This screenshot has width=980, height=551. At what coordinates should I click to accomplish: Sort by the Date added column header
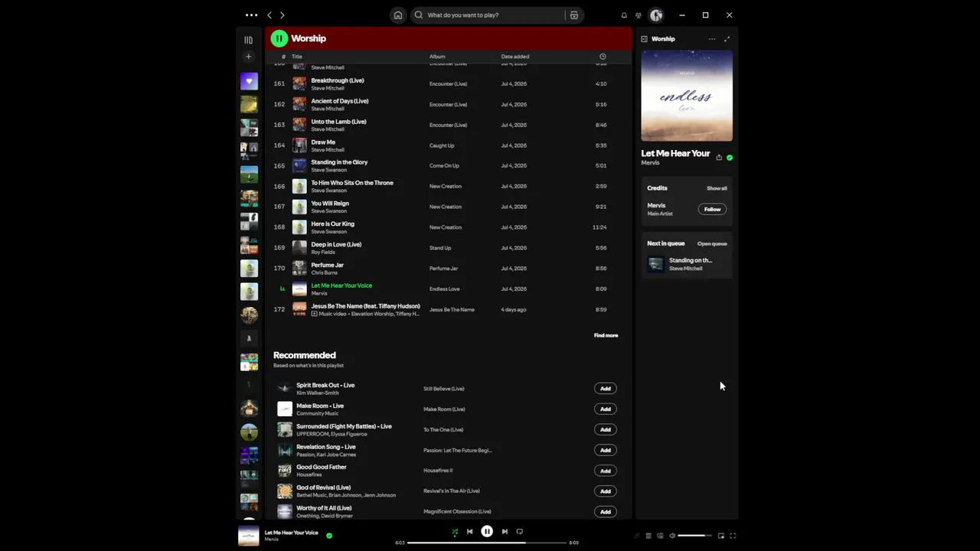[x=515, y=57]
